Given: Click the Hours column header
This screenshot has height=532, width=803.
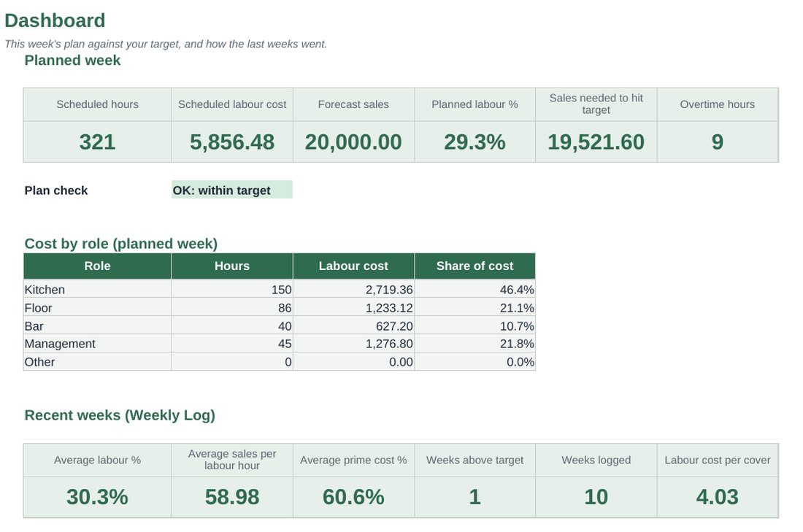Looking at the screenshot, I should [232, 266].
